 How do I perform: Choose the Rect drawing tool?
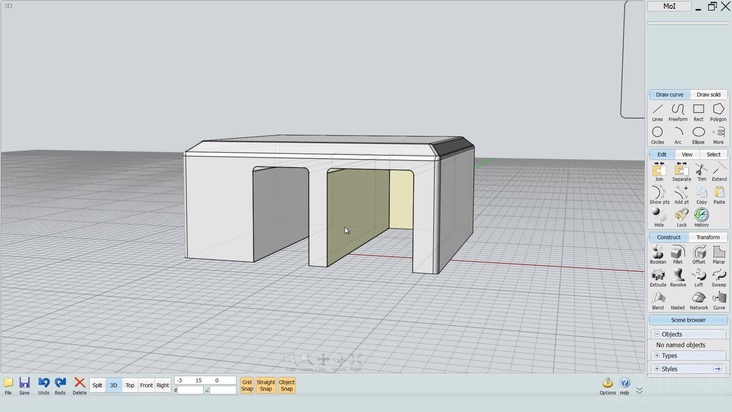(698, 112)
